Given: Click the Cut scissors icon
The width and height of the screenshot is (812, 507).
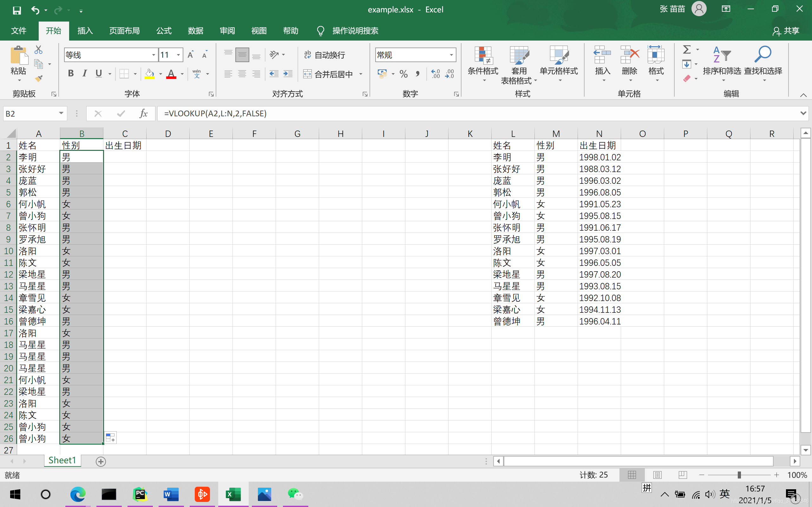Looking at the screenshot, I should [x=39, y=50].
